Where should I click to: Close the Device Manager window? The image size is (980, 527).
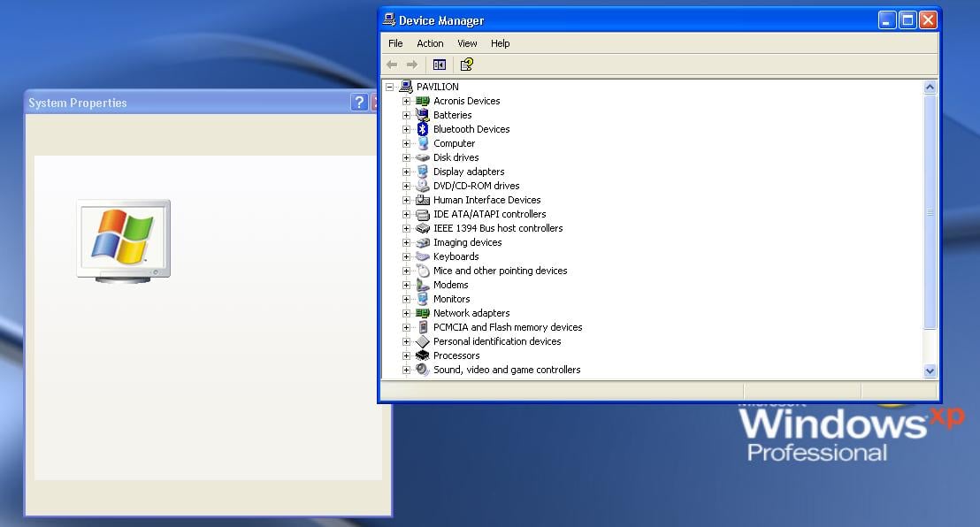pos(928,20)
